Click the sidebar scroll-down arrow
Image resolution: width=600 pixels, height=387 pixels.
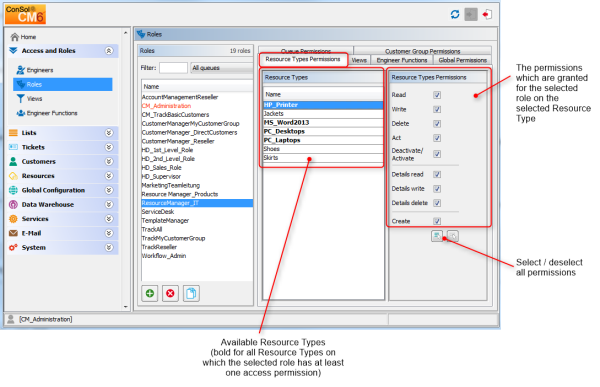126,307
